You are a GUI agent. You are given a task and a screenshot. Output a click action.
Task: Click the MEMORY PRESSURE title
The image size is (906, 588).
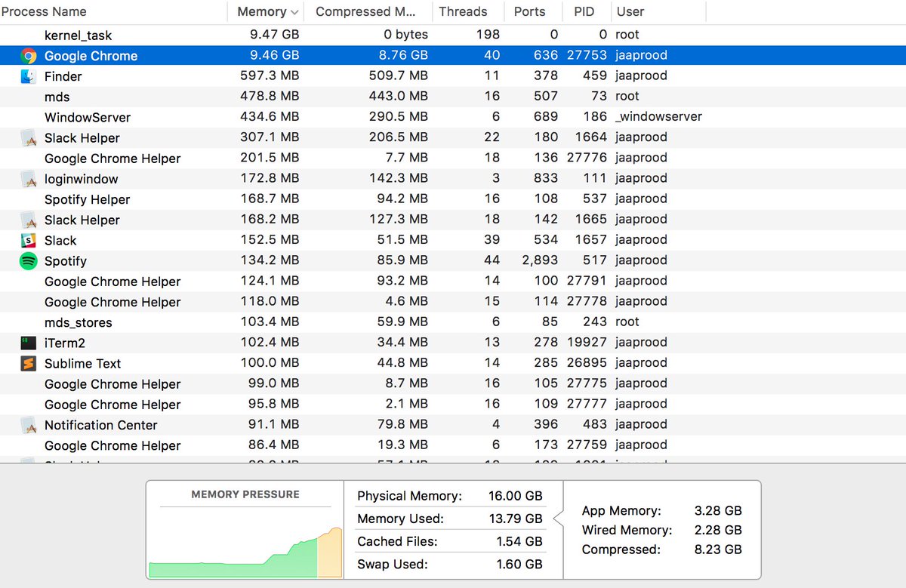(x=245, y=494)
